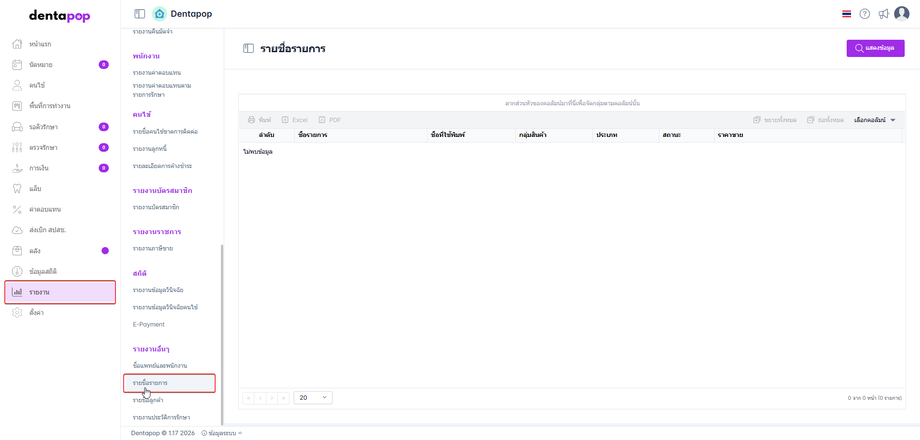Open หน้าแรก home icon in sidebar
Image resolution: width=920 pixels, height=440 pixels.
tap(17, 44)
